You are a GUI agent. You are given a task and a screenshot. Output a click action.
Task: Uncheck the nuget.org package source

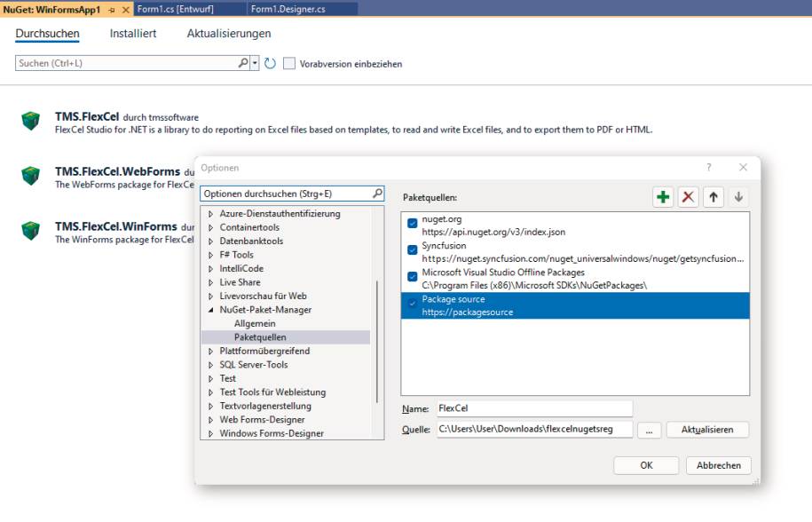tap(413, 223)
